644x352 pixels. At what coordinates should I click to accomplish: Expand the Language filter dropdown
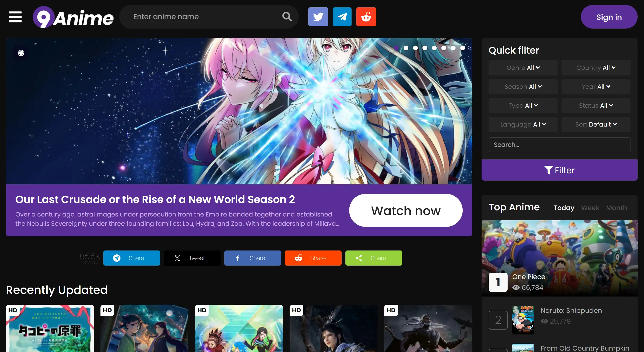tap(523, 124)
